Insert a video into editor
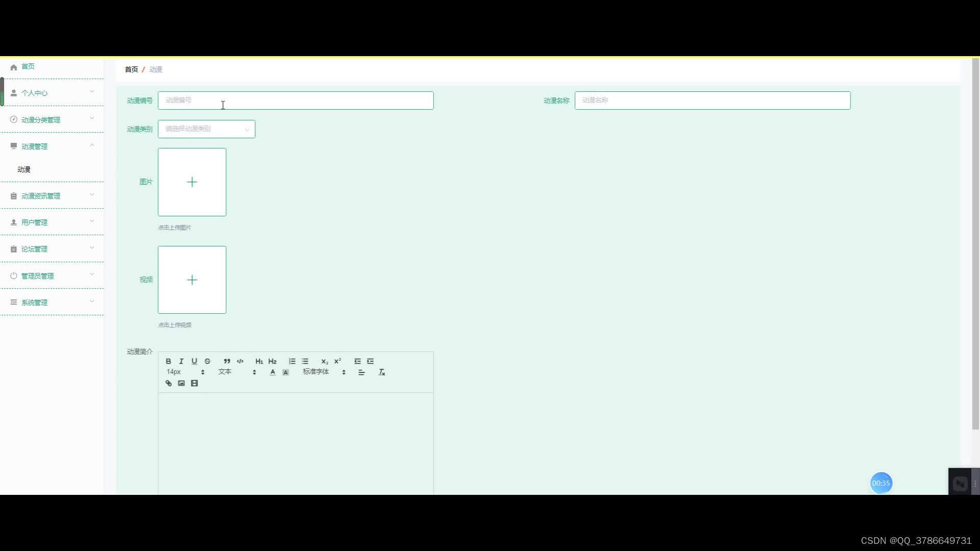The image size is (980, 551). 194,383
